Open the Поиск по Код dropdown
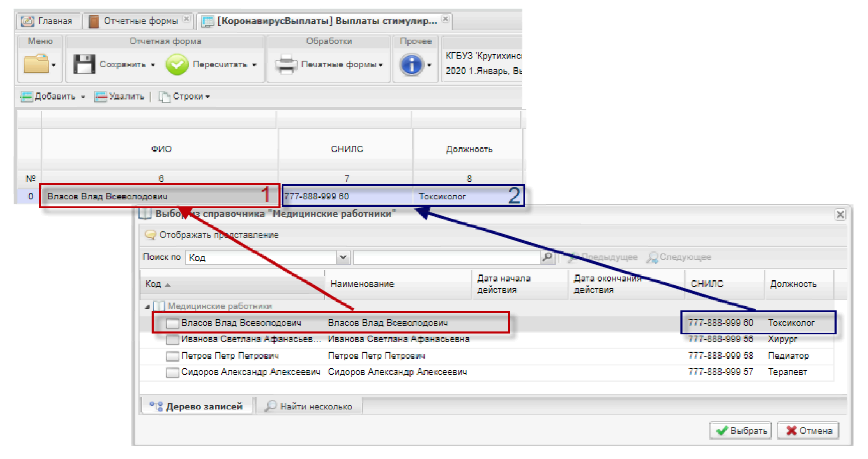 click(x=343, y=257)
